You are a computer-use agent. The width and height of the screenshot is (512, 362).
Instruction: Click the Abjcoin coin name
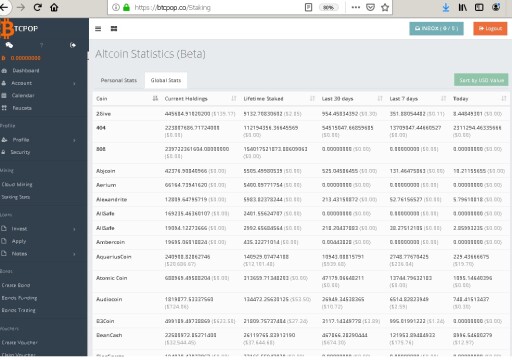pyautogui.click(x=106, y=171)
